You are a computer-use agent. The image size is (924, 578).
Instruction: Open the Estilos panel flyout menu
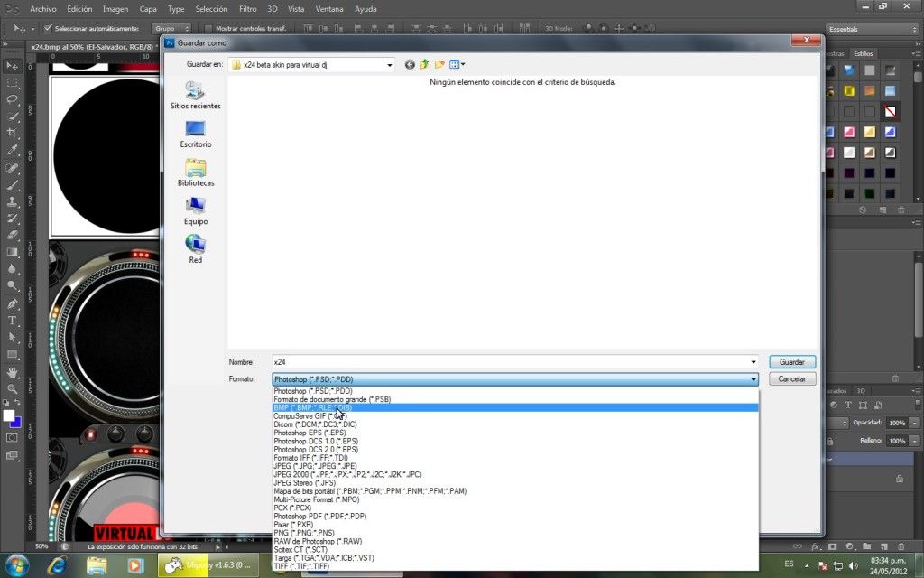tap(917, 53)
